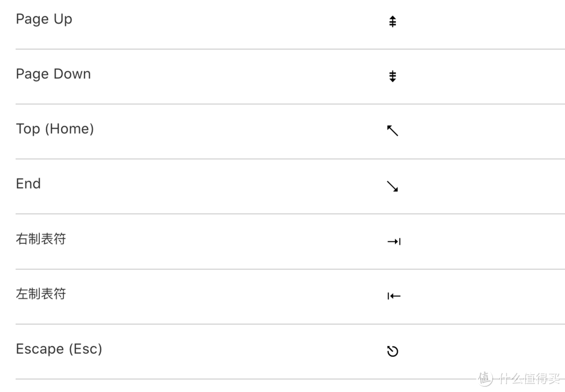Click the "Top (Home)" label
The image size is (565, 392).
pyautogui.click(x=55, y=129)
